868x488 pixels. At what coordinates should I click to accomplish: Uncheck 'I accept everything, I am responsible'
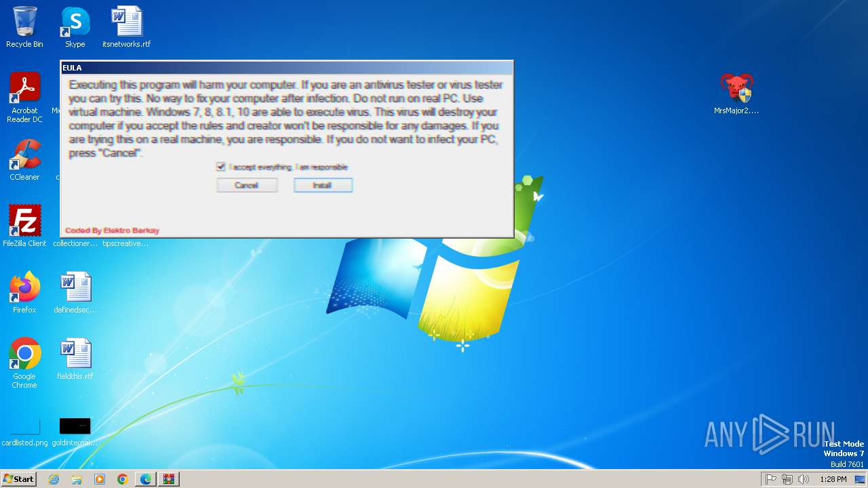coord(220,167)
